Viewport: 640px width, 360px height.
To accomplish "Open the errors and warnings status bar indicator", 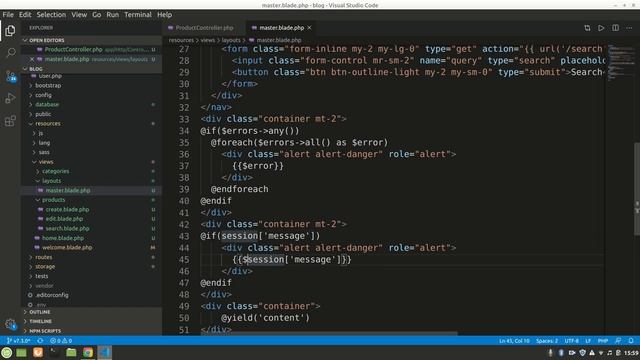I will [61, 340].
